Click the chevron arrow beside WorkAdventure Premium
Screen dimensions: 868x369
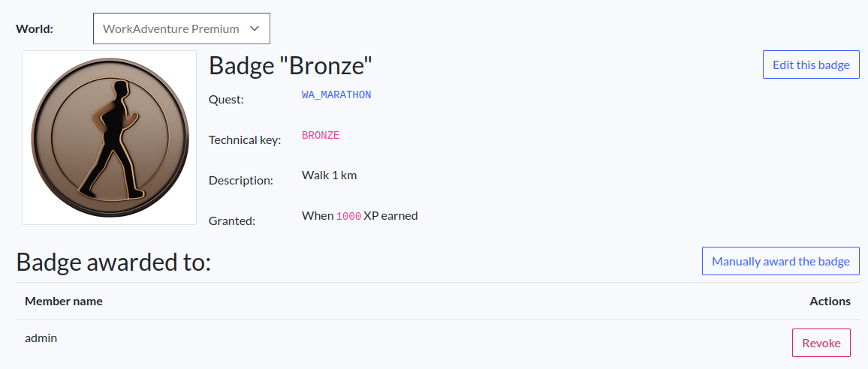pos(255,28)
